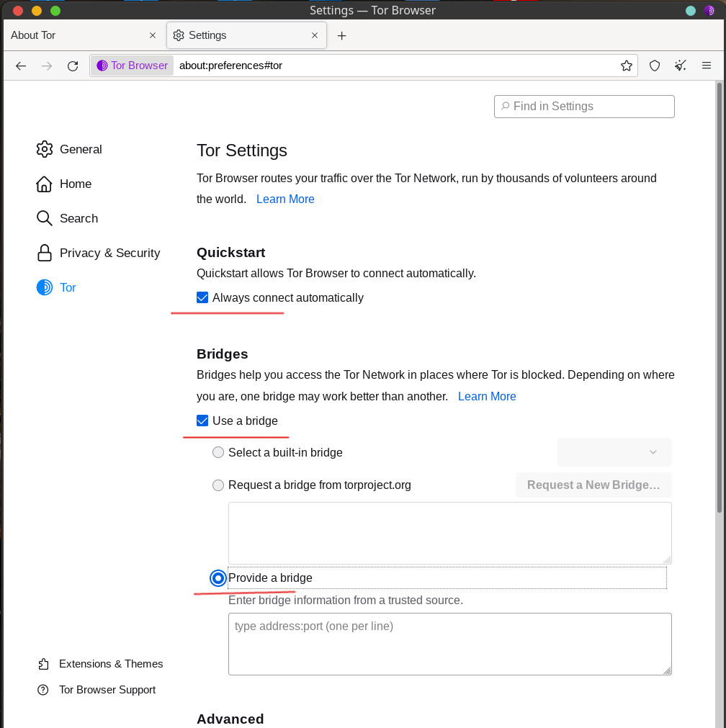Click 'Enter bridge information from a trusted source.'
The width and height of the screenshot is (726, 728).
346,601
